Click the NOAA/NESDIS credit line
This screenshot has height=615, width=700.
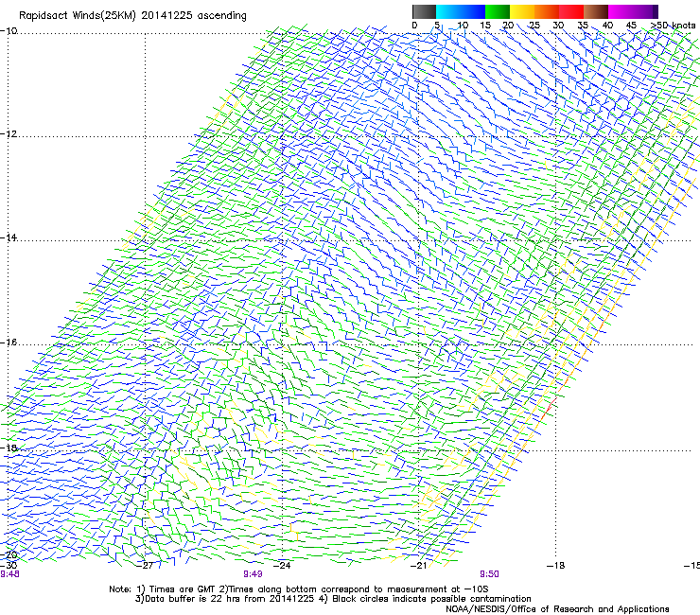557,609
